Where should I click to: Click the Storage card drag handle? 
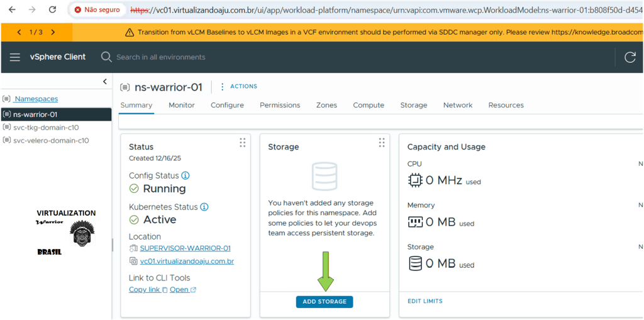tap(381, 143)
